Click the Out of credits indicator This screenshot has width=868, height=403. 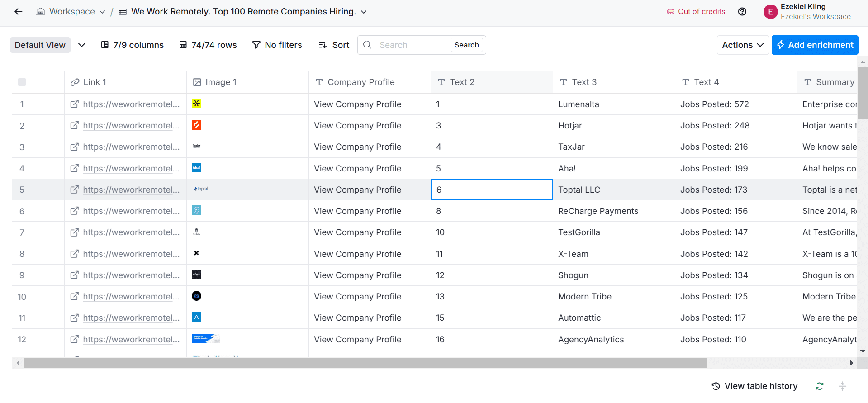696,12
